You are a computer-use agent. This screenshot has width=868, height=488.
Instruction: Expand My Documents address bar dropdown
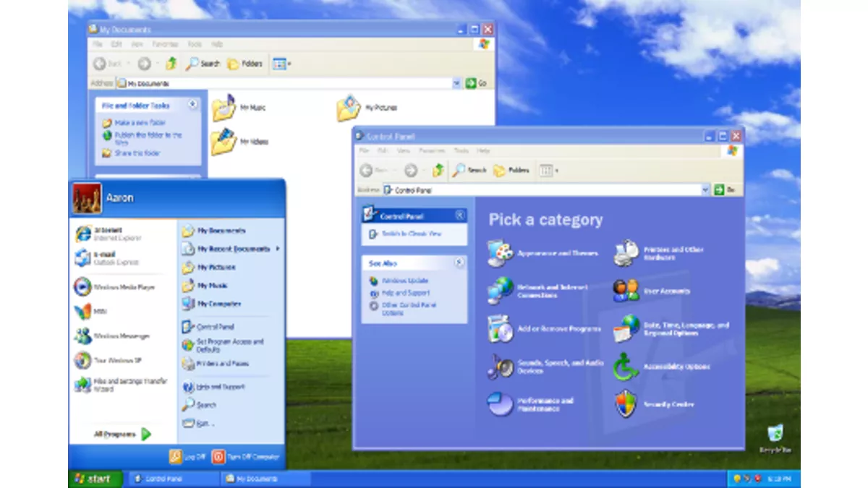456,83
